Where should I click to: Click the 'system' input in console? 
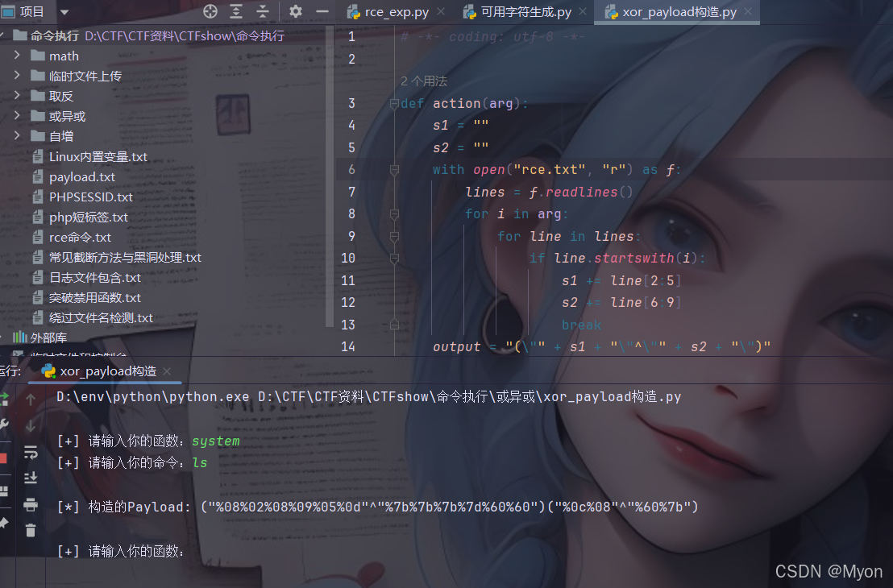click(x=216, y=441)
